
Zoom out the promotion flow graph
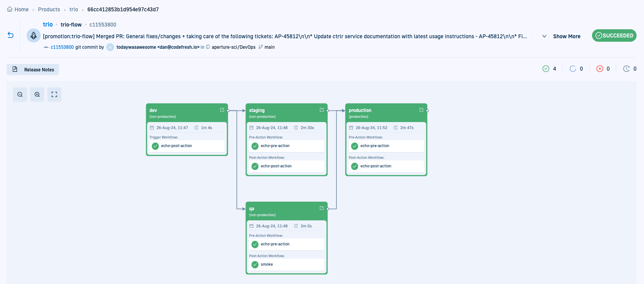20,94
